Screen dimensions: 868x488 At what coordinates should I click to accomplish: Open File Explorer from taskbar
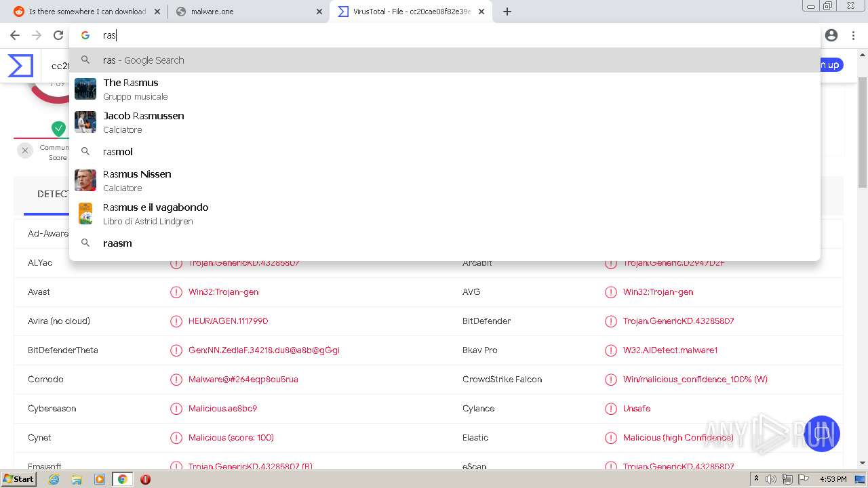[77, 479]
